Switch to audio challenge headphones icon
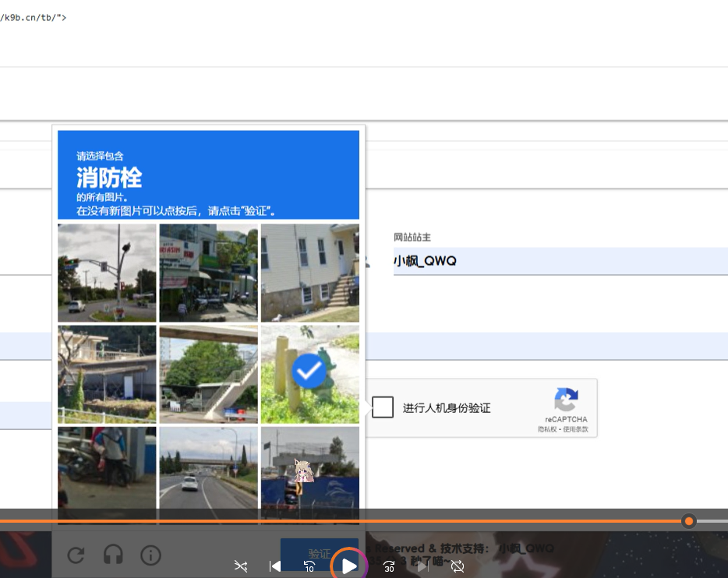Image resolution: width=728 pixels, height=578 pixels. click(113, 555)
